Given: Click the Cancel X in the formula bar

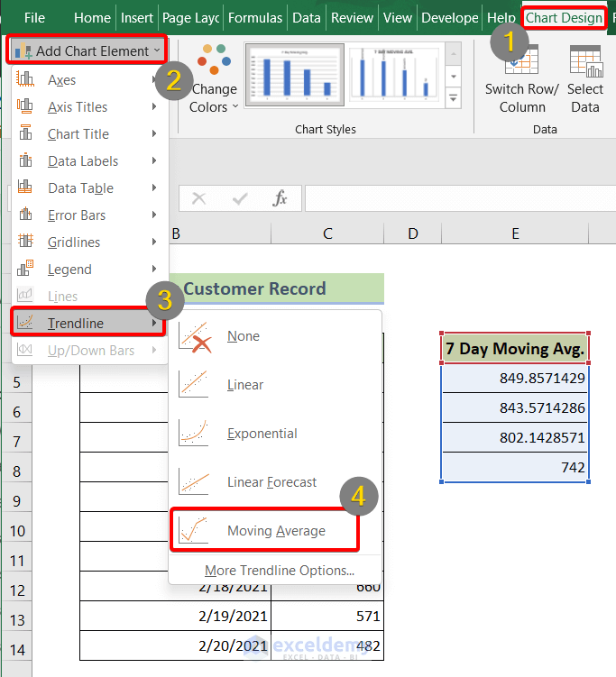Looking at the screenshot, I should coord(198,198).
